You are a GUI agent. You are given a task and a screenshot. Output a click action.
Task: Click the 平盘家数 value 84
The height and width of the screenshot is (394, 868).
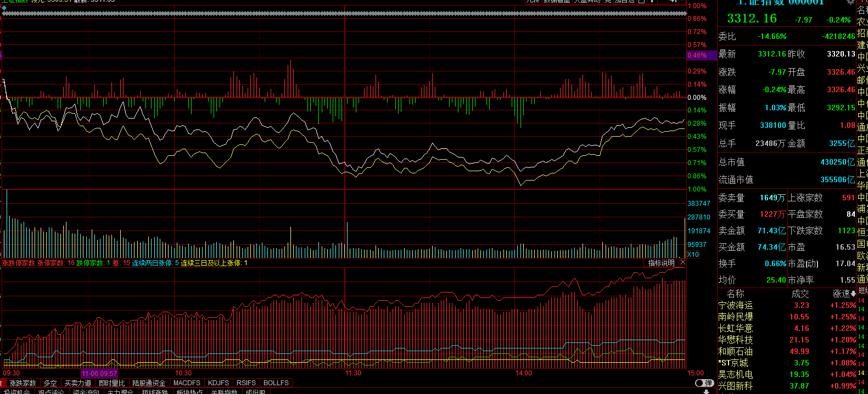(x=851, y=214)
